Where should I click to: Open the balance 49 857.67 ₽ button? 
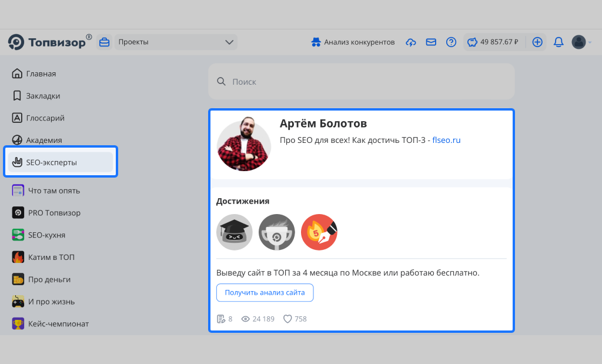coord(493,42)
